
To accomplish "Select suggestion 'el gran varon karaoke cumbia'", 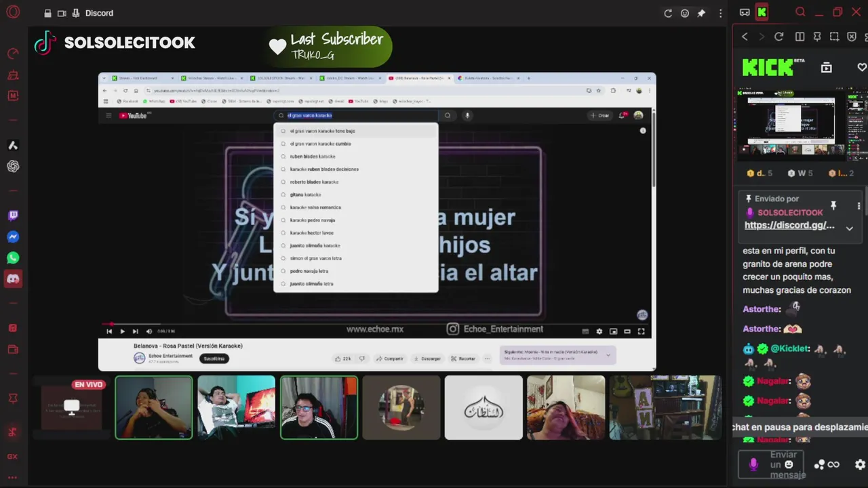I will pos(356,144).
